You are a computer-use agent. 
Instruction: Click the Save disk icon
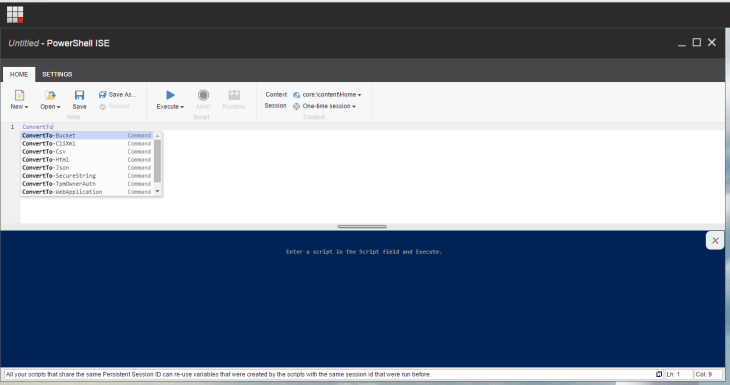80,95
